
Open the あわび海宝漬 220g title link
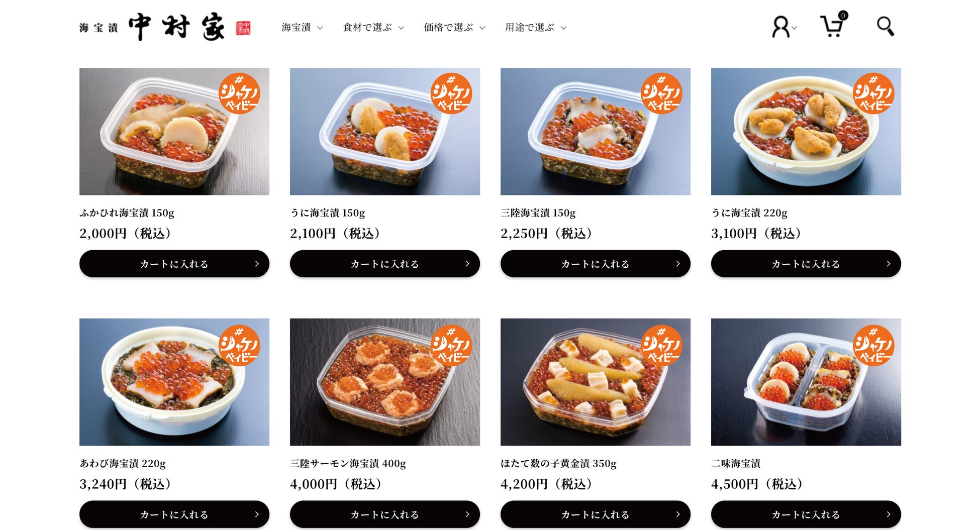click(x=123, y=463)
